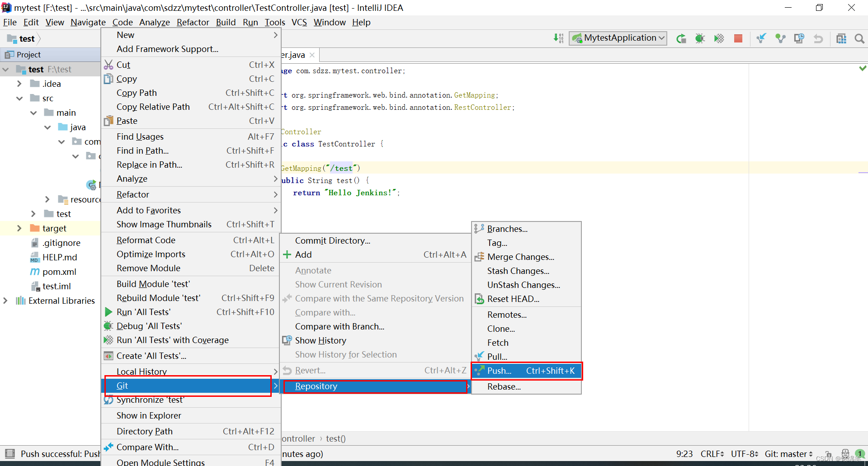868x466 pixels.
Task: Select Pull... in Repository submenu
Action: [x=526, y=357]
